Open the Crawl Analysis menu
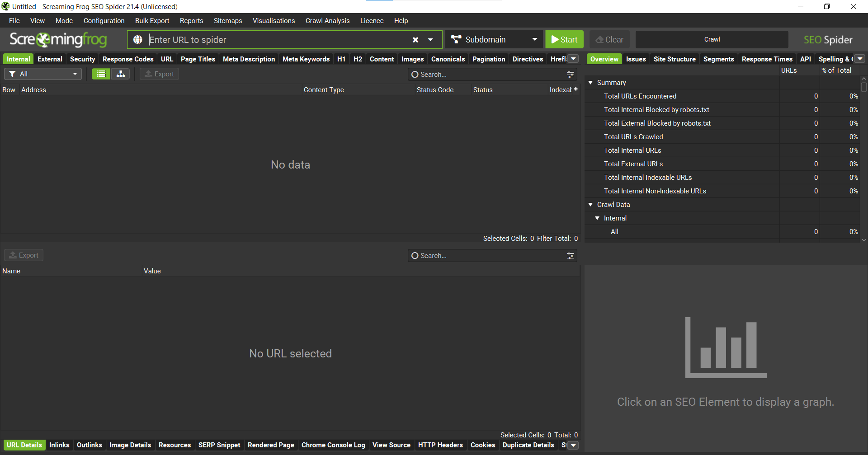This screenshot has height=455, width=868. (x=327, y=21)
